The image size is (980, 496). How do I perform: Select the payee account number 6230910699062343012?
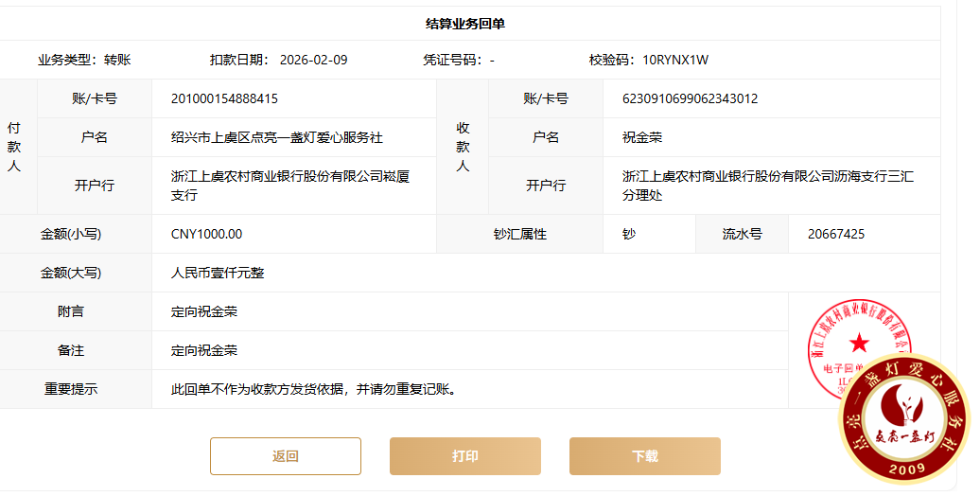pyautogui.click(x=690, y=98)
